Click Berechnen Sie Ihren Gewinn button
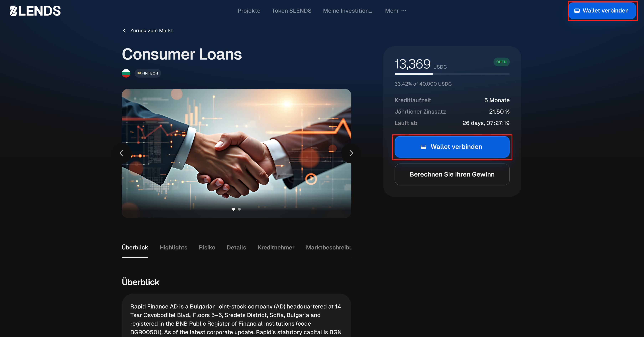The height and width of the screenshot is (337, 644). (x=452, y=175)
